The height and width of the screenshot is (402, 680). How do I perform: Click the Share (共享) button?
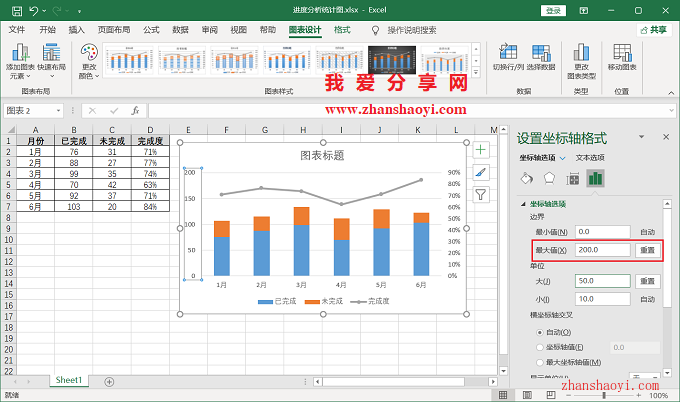tap(654, 30)
